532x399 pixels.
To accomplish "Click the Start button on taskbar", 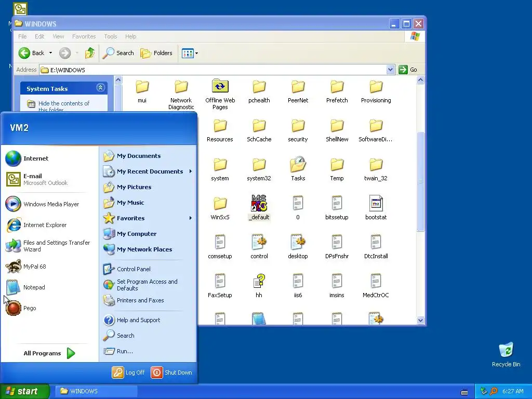I will (25, 391).
